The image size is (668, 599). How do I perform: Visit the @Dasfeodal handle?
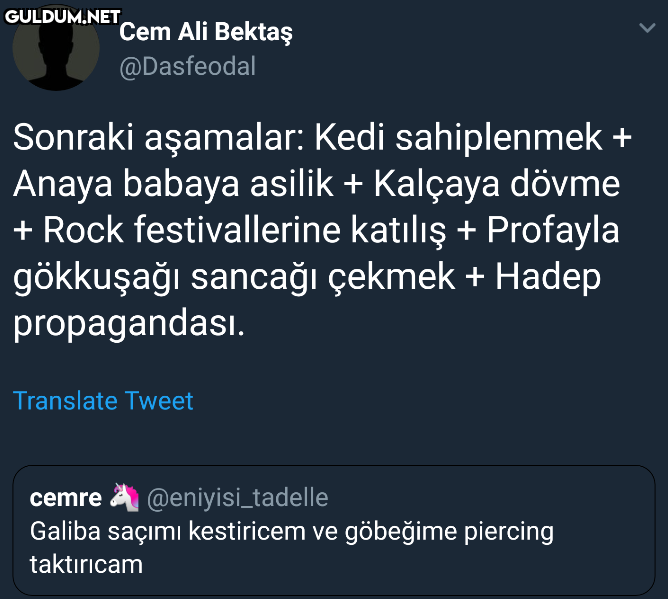tap(188, 66)
